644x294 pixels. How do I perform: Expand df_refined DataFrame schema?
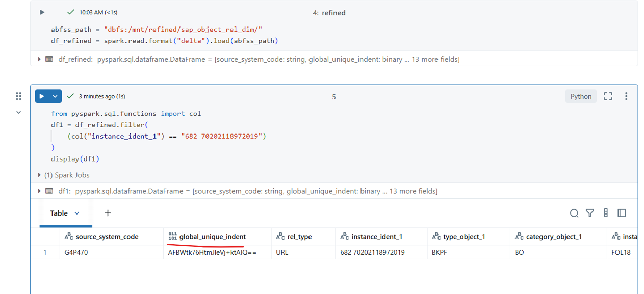[39, 59]
